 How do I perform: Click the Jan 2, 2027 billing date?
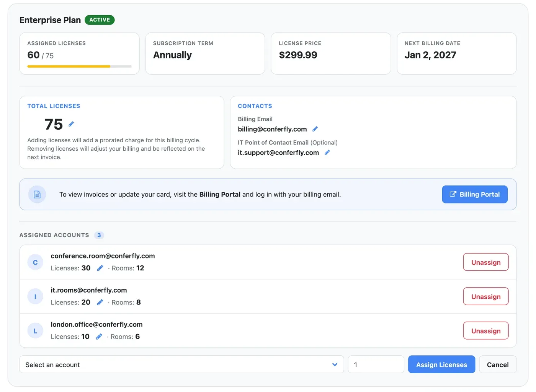click(x=430, y=55)
